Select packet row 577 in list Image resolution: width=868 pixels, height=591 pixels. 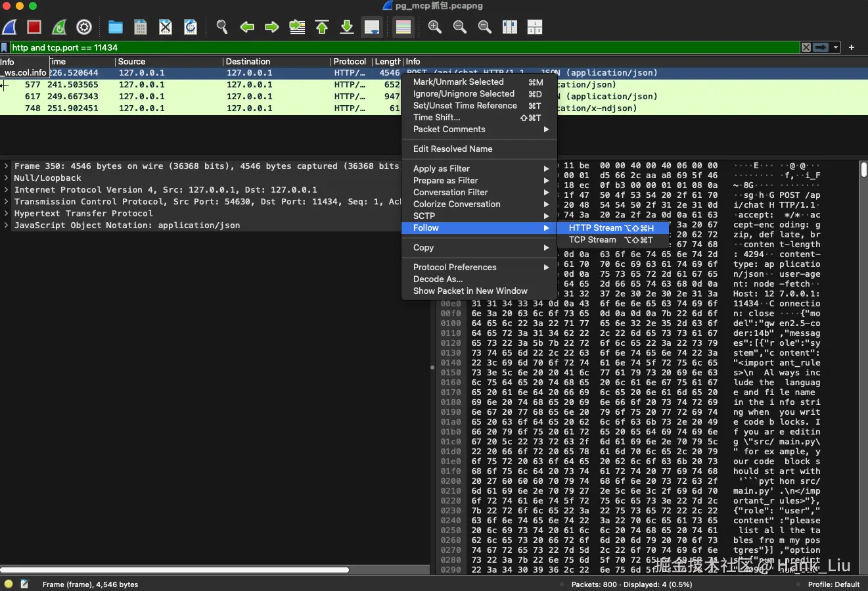[x=200, y=85]
